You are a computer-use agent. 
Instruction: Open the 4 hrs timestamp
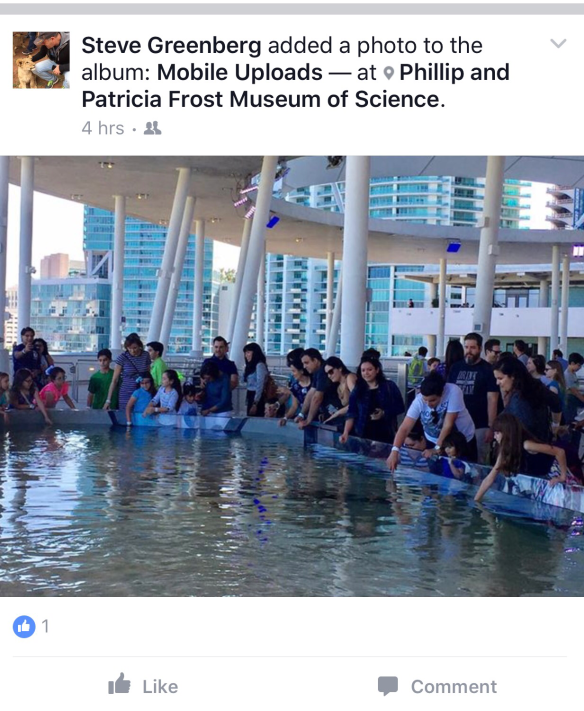103,128
